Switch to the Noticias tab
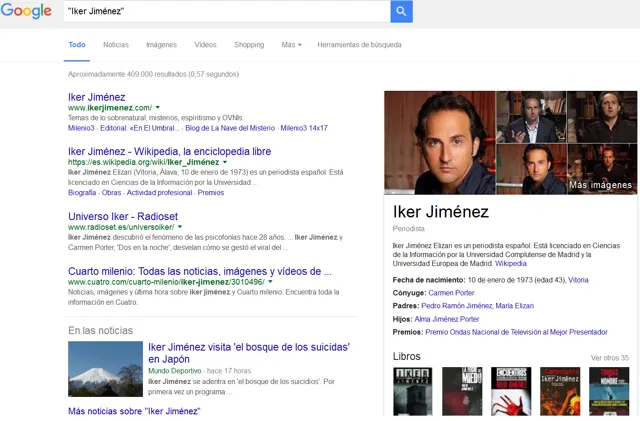 [116, 45]
